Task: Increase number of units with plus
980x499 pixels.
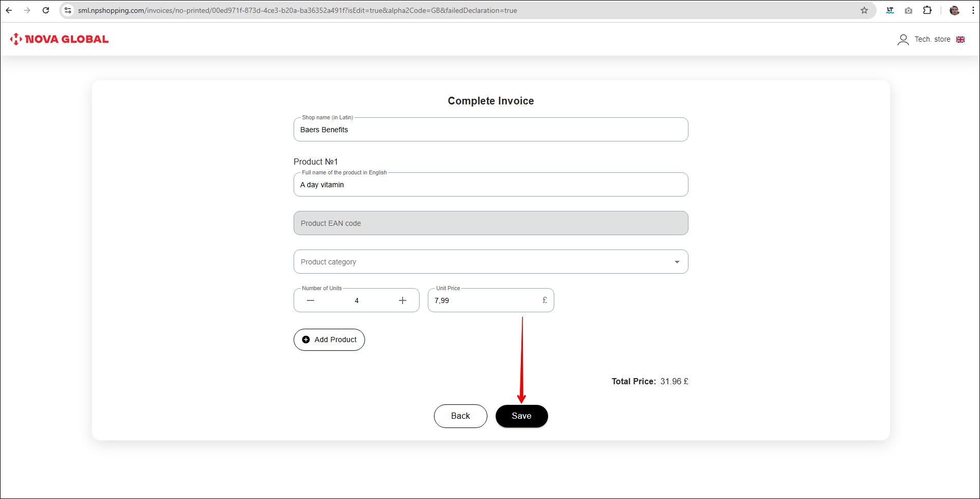Action: 402,300
